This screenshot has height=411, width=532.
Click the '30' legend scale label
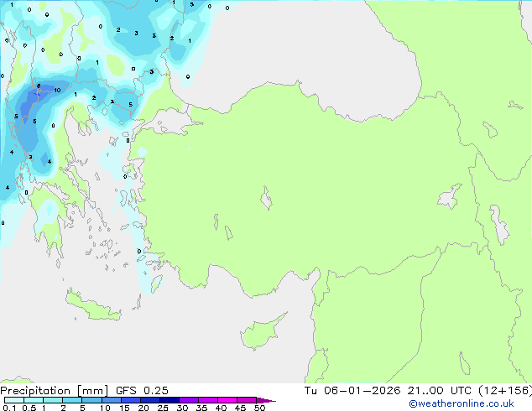(x=182, y=408)
